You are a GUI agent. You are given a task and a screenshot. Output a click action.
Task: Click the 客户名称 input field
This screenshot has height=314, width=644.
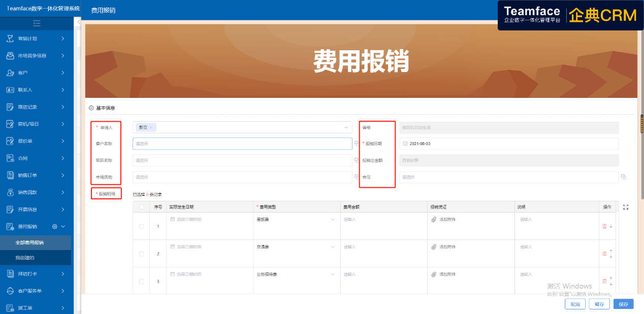[242, 144]
